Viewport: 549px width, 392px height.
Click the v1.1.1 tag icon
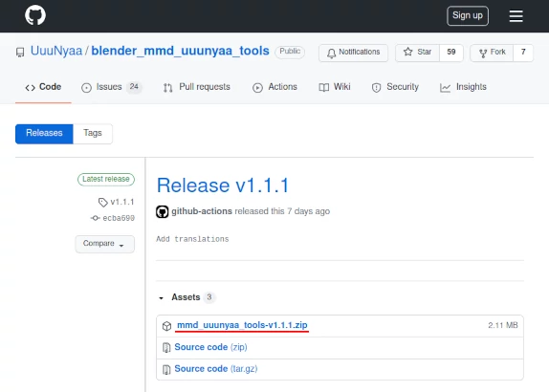pos(103,203)
